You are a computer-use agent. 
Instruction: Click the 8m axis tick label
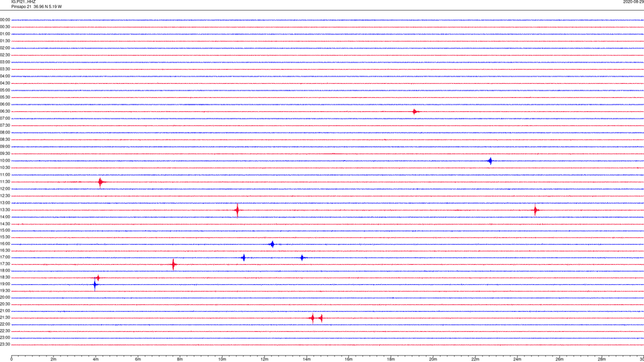(180, 359)
